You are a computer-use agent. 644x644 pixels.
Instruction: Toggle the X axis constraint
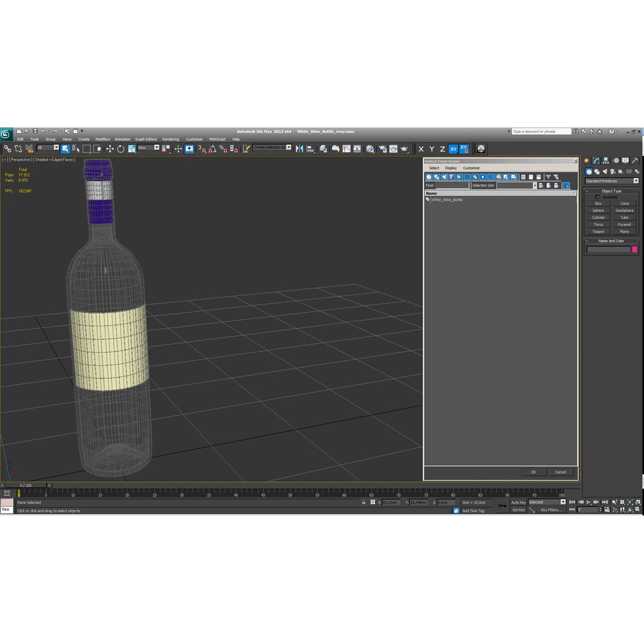(x=421, y=149)
